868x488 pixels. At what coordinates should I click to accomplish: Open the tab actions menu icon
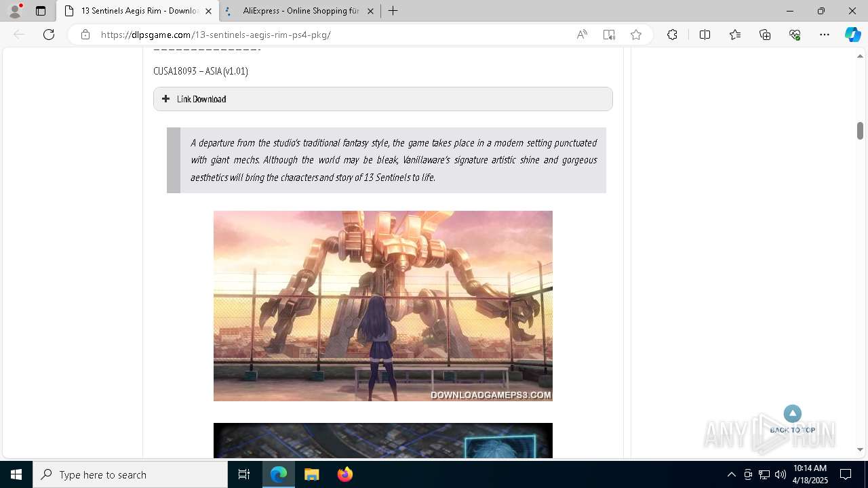41,11
